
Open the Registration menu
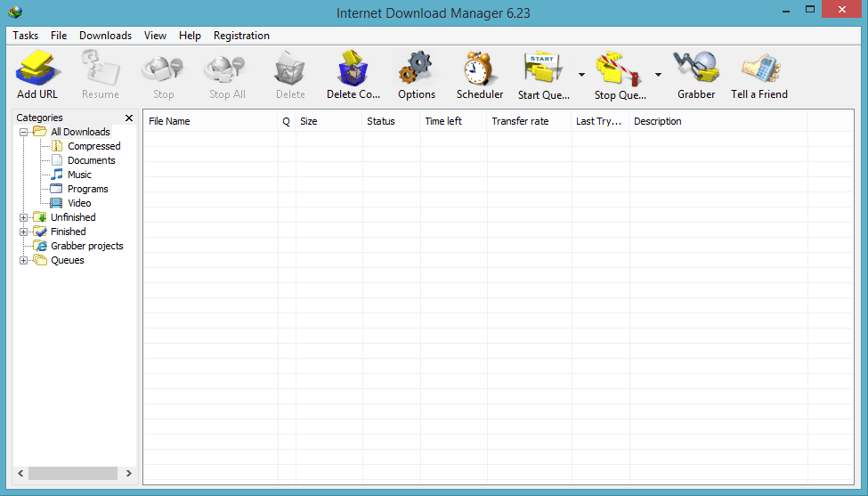(241, 36)
